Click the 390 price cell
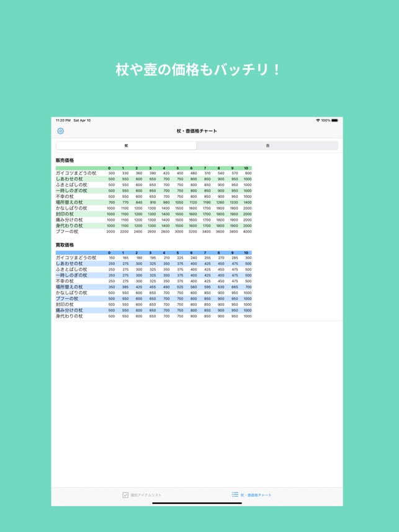This screenshot has height=532, width=399. (153, 174)
